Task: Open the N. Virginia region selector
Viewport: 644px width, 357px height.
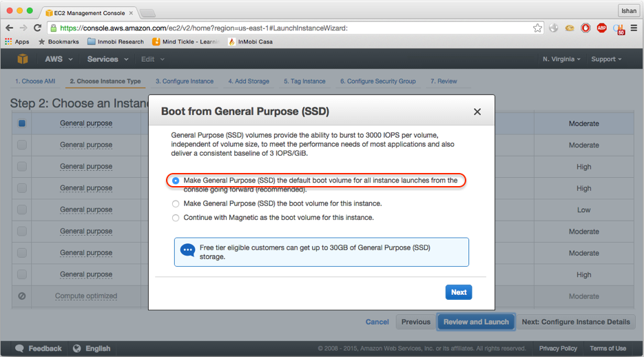Action: point(561,59)
